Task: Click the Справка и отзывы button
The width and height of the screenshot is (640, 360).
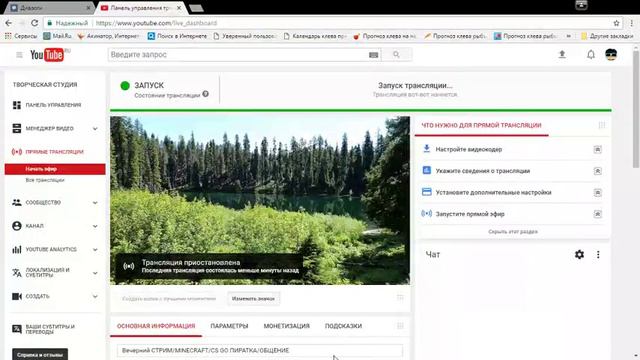Action: click(x=40, y=355)
